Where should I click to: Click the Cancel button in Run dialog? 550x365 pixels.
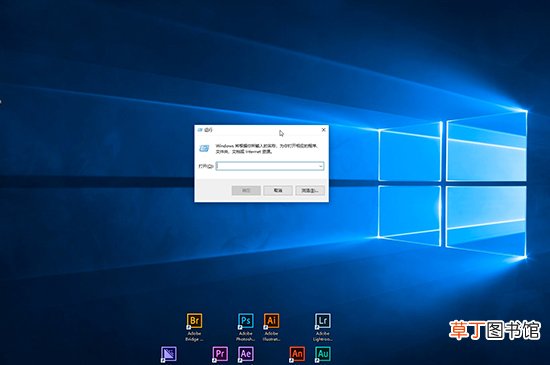coord(278,190)
